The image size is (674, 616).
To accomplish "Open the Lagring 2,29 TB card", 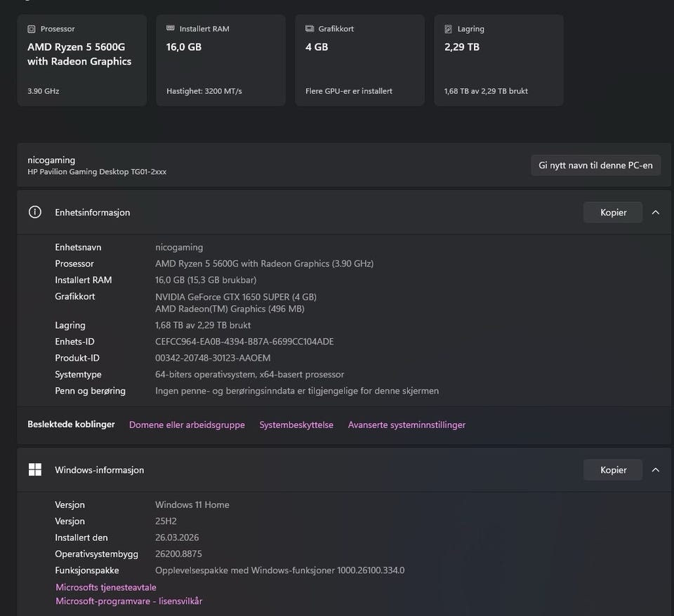I will click(498, 60).
